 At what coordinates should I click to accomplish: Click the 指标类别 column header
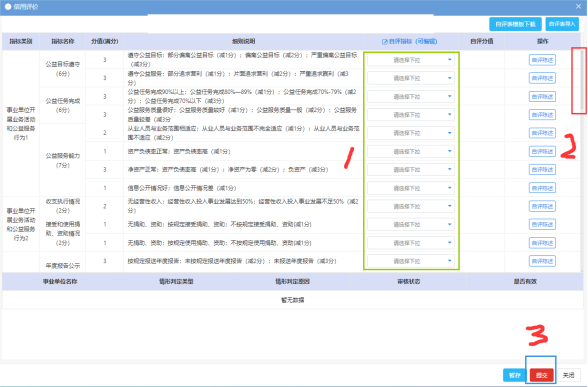(21, 41)
